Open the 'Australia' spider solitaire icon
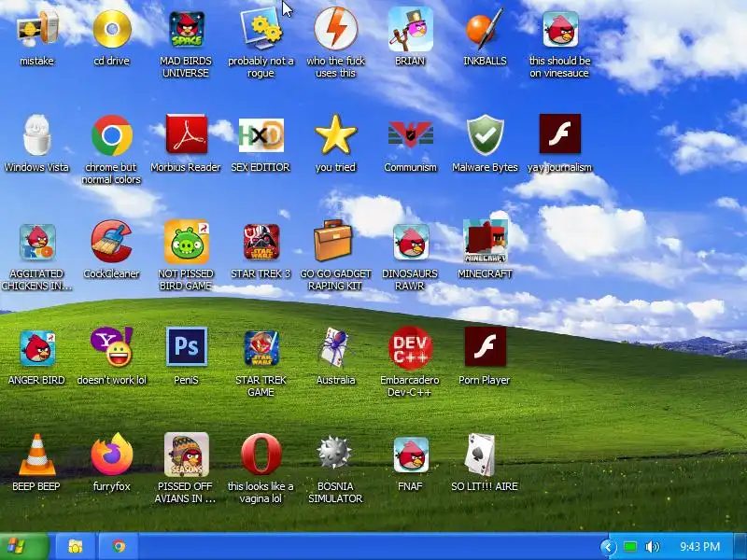This screenshot has height=560, width=747. tap(335, 347)
